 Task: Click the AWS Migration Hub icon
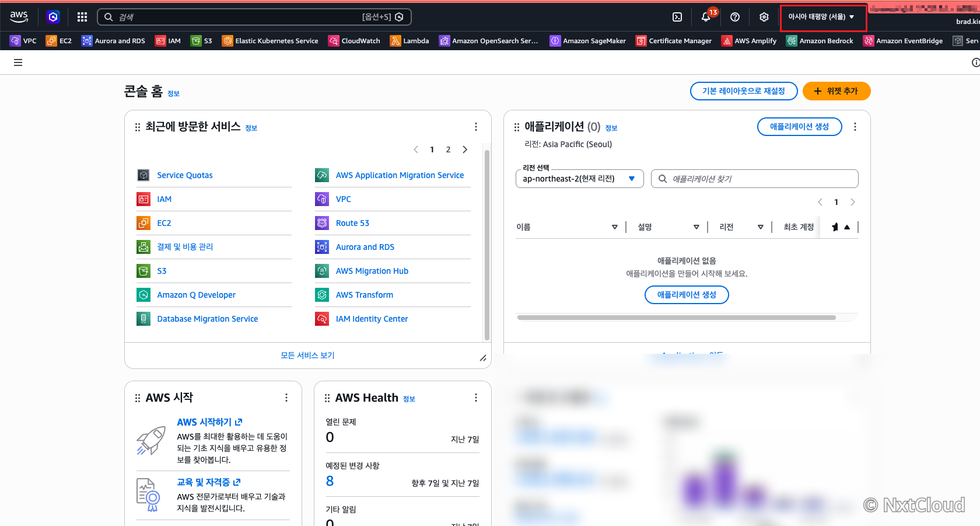322,271
